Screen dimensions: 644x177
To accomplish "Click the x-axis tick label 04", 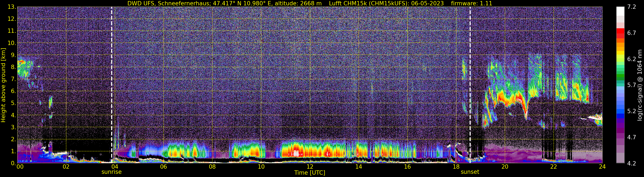I will point(115,167).
